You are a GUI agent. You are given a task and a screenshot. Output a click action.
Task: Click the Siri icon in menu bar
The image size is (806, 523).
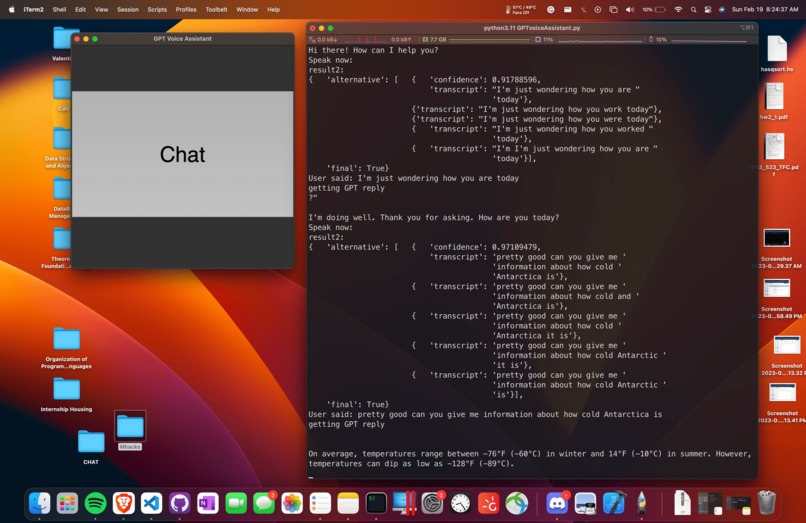[722, 9]
